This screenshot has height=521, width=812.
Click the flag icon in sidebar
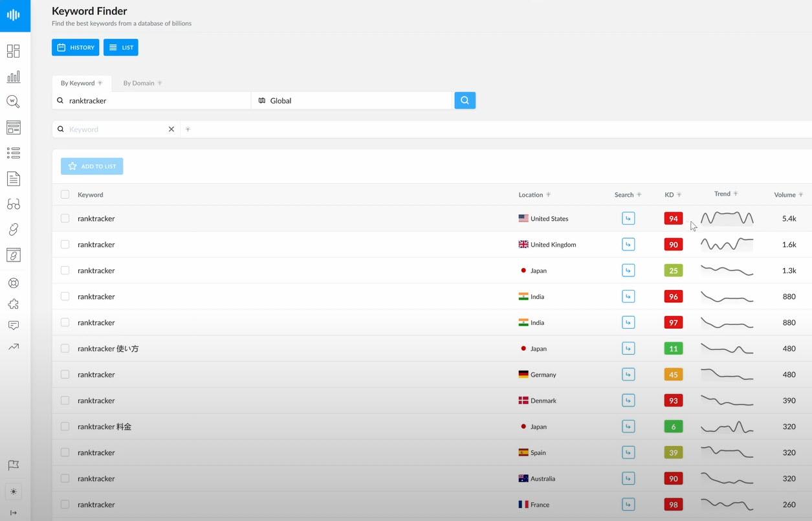14,465
